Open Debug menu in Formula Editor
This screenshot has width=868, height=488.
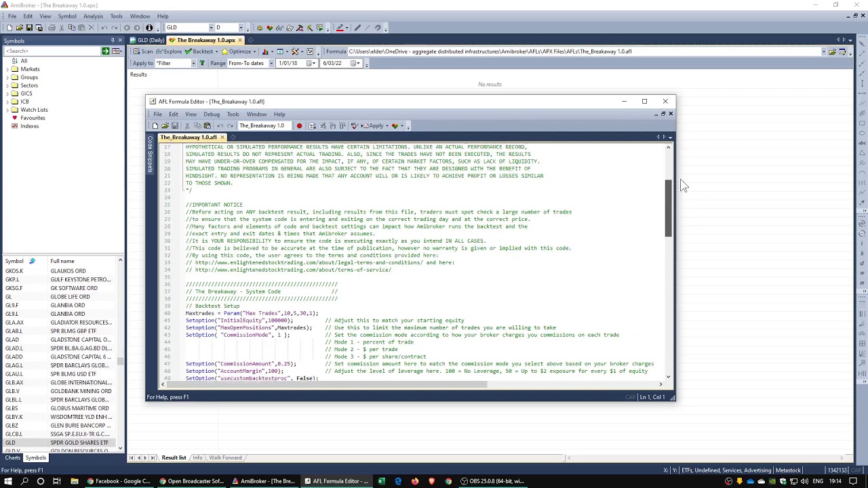coord(212,114)
